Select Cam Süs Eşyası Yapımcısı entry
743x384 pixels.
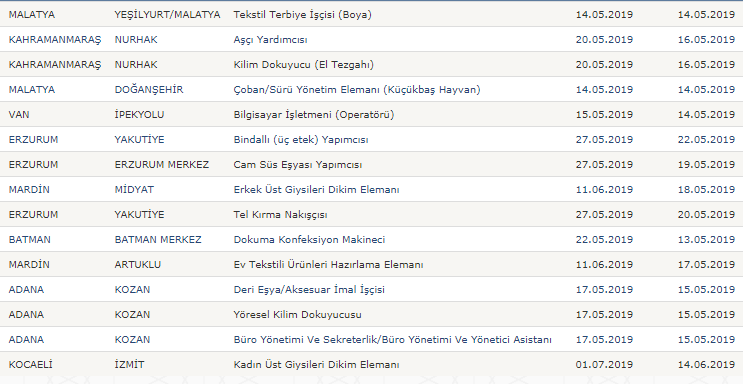298,165
